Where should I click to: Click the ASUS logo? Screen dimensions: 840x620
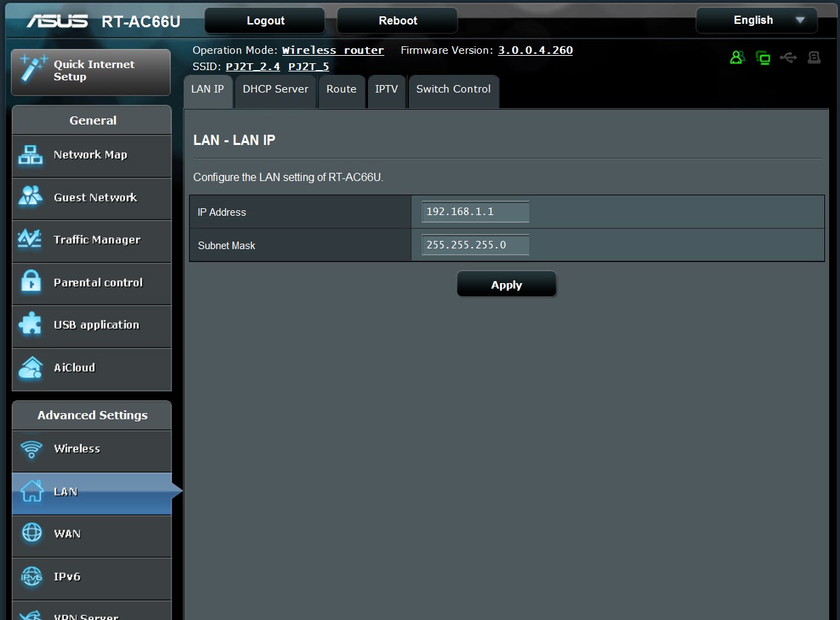pyautogui.click(x=57, y=21)
